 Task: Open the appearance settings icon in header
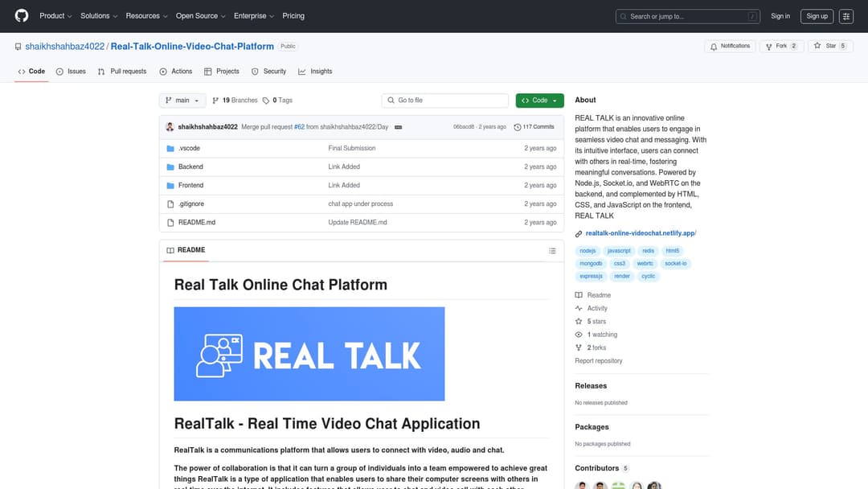pyautogui.click(x=845, y=16)
